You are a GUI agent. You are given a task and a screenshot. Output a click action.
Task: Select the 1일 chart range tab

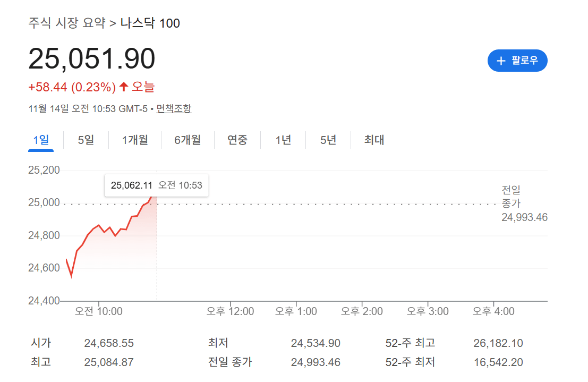(x=41, y=140)
